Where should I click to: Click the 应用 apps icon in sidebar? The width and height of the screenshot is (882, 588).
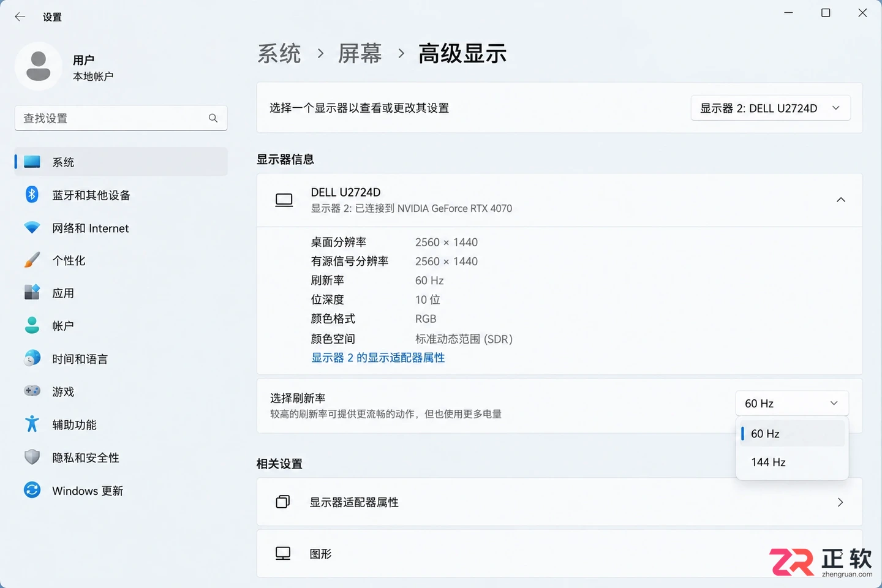(x=32, y=293)
